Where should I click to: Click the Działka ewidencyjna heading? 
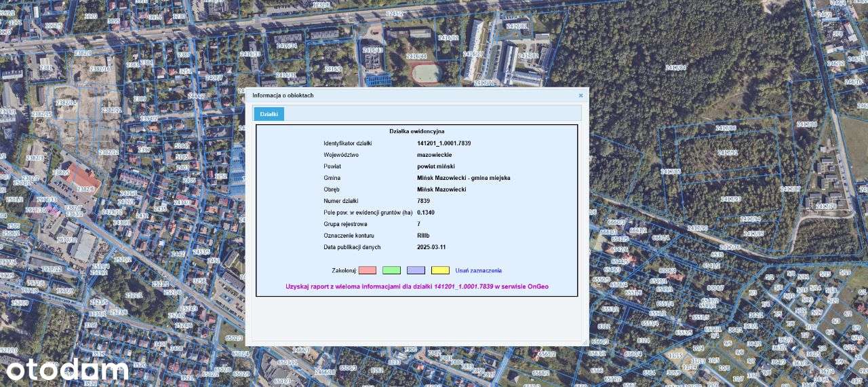click(x=417, y=131)
